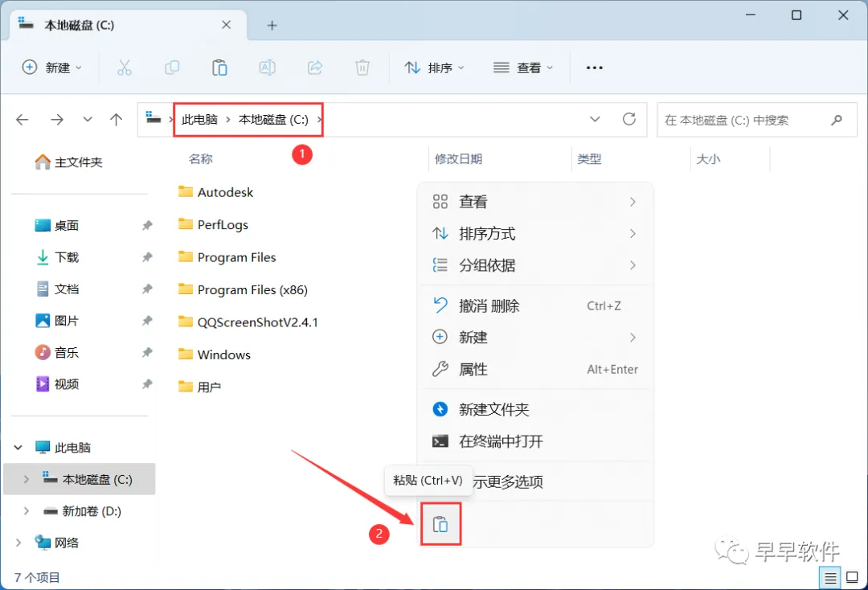Click the Rename icon in toolbar
The image size is (868, 590).
click(268, 68)
